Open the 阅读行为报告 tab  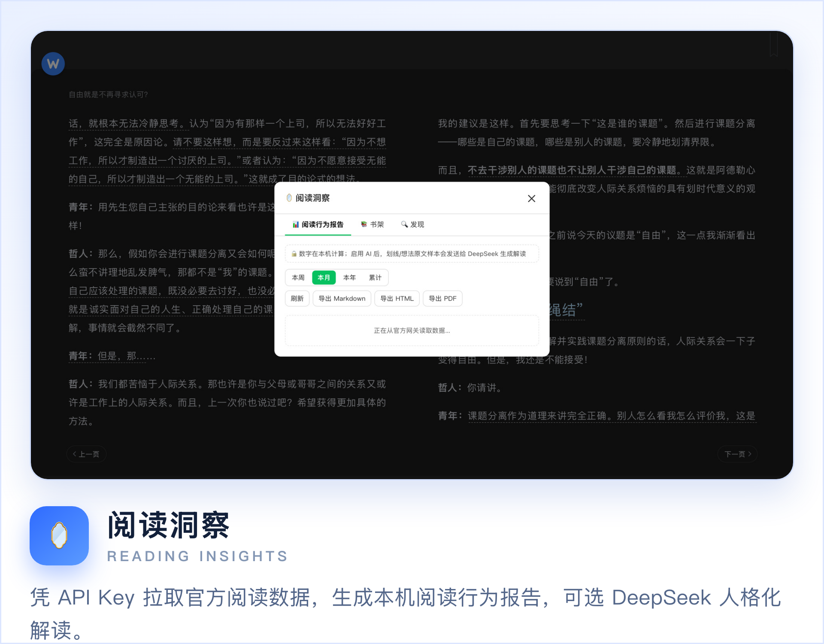pyautogui.click(x=318, y=225)
